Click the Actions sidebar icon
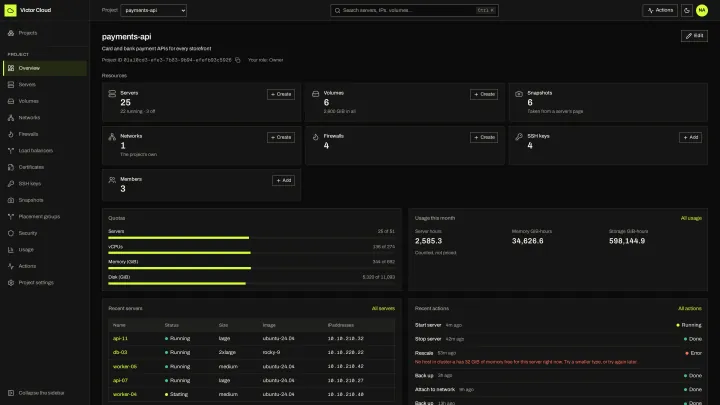The height and width of the screenshot is (405, 720). [x=11, y=266]
